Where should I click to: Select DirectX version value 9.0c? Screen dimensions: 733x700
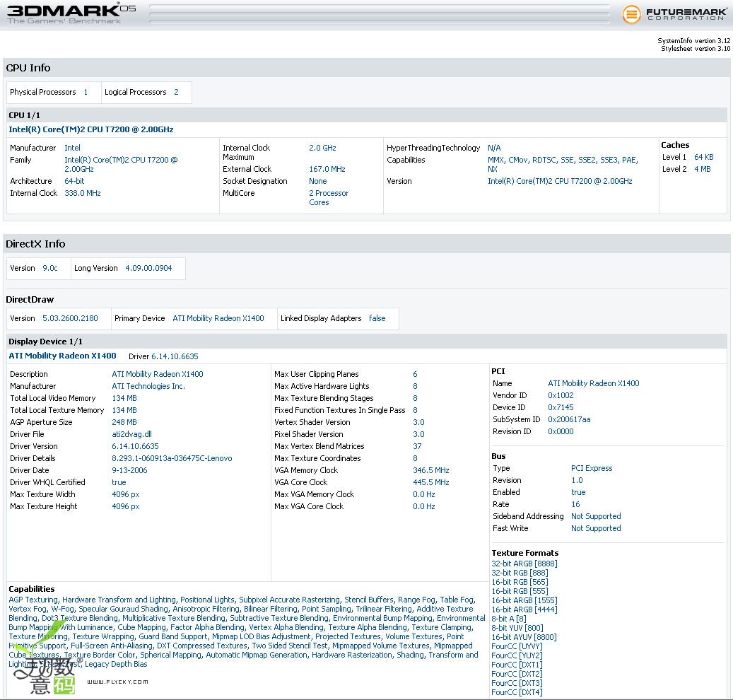50,269
